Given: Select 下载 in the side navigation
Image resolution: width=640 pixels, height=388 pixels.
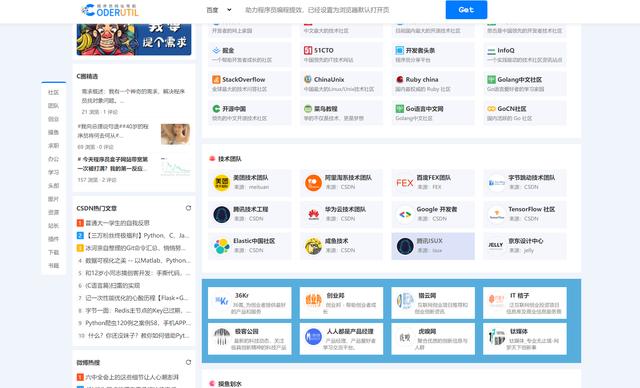Looking at the screenshot, I should click(53, 252).
